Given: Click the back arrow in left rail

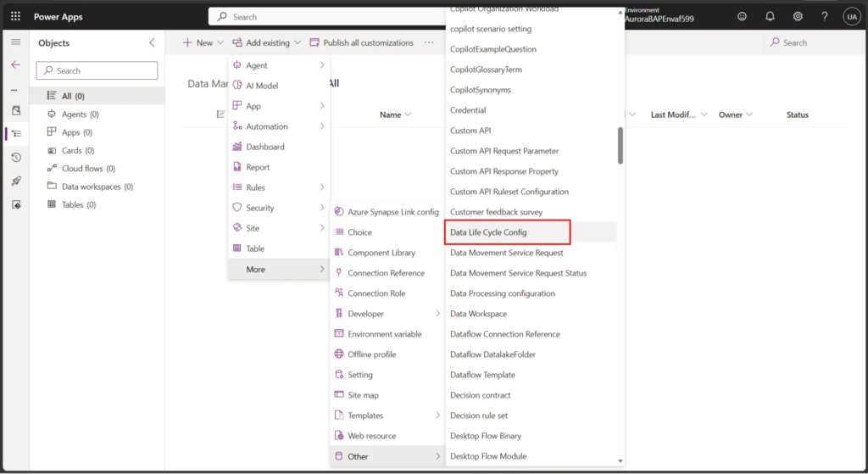Looking at the screenshot, I should click(x=15, y=64).
